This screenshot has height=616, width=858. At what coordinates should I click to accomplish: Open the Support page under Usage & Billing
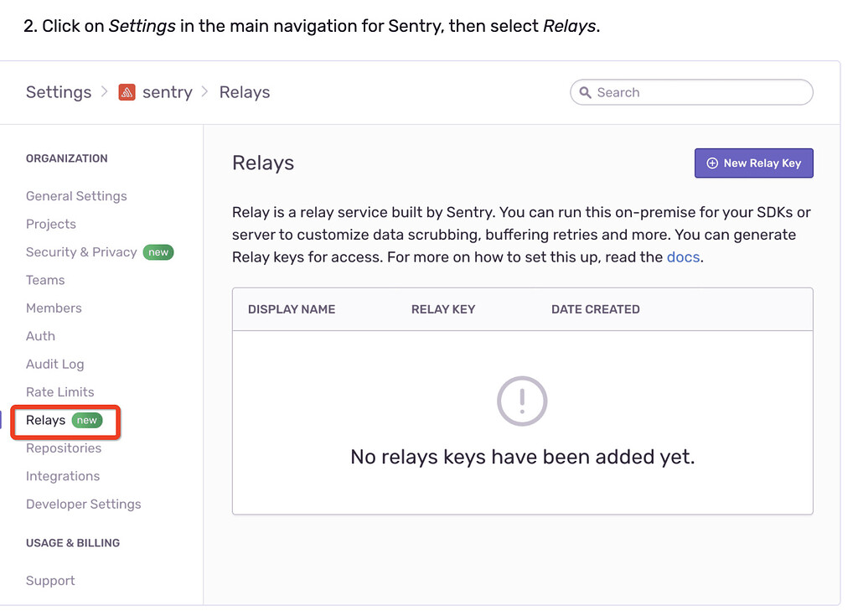tap(50, 580)
